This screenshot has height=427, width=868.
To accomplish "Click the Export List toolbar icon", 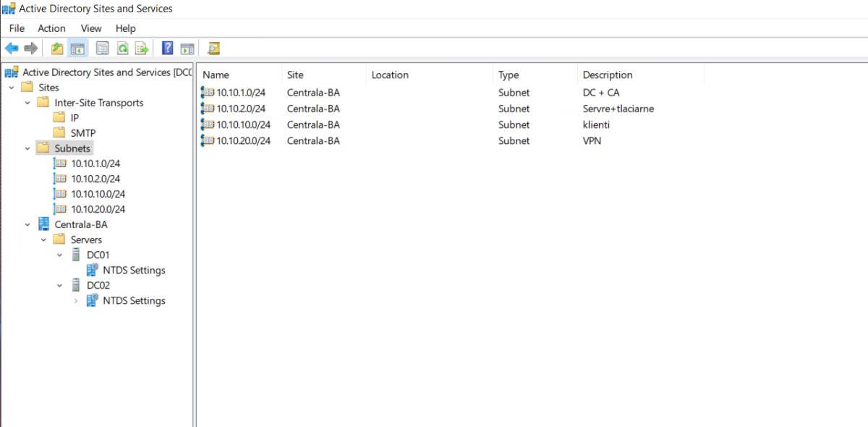I will point(142,48).
